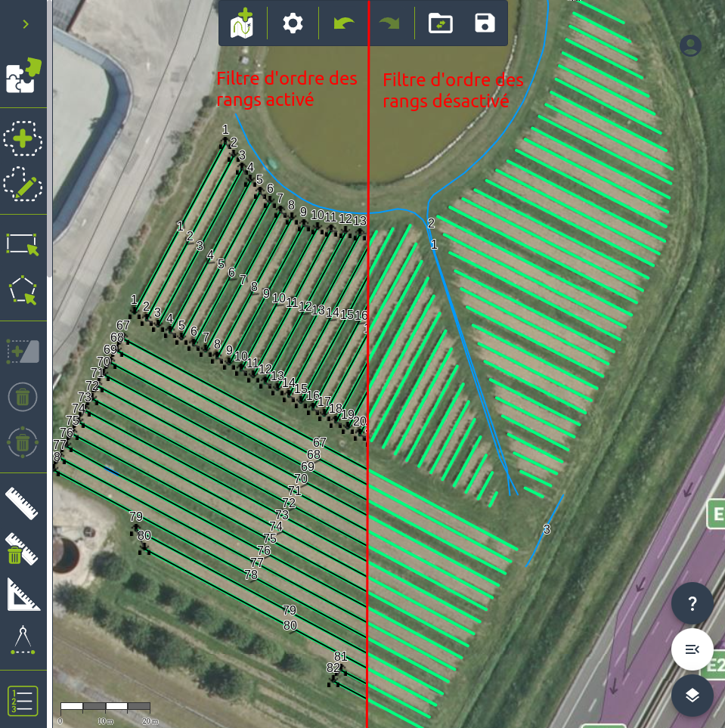The width and height of the screenshot is (725, 728).
Task: Click the add map button in toolbar
Action: [x=243, y=23]
